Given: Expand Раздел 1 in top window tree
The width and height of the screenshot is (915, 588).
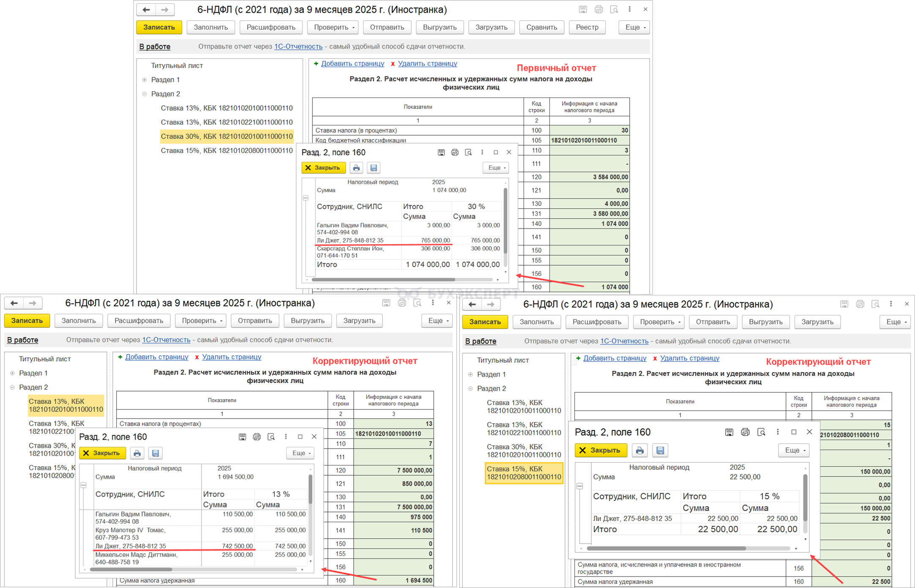Looking at the screenshot, I should pyautogui.click(x=145, y=80).
